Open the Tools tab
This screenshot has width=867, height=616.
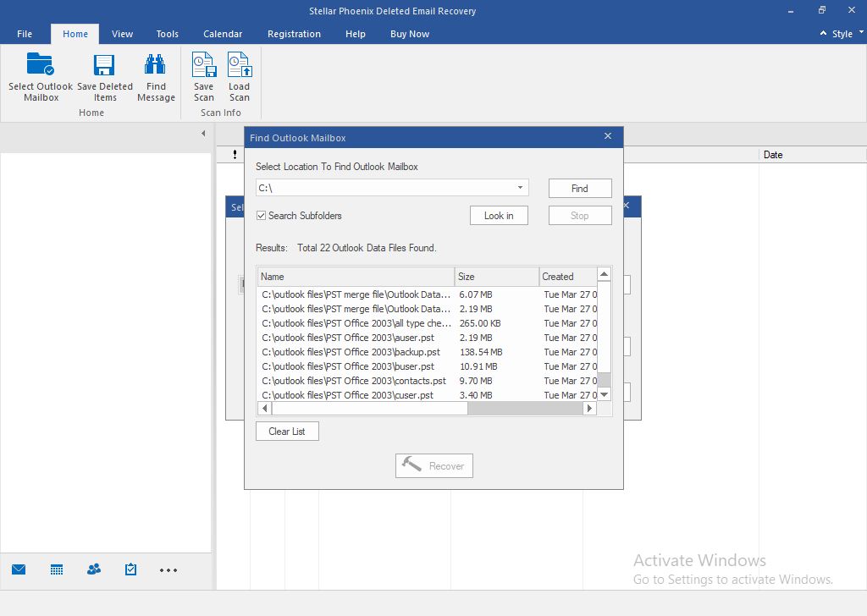pyautogui.click(x=168, y=34)
